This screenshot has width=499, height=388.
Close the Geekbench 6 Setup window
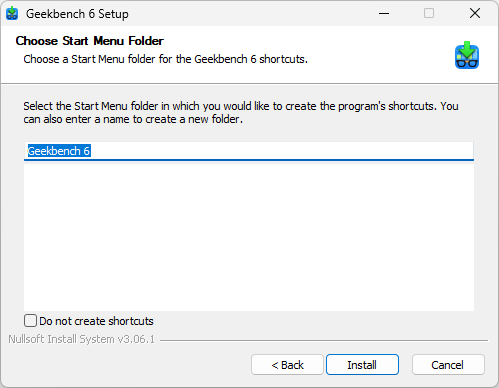click(x=475, y=13)
